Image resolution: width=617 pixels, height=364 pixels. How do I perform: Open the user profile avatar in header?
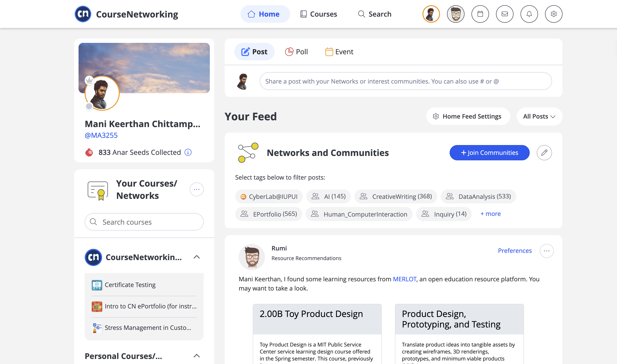431,14
